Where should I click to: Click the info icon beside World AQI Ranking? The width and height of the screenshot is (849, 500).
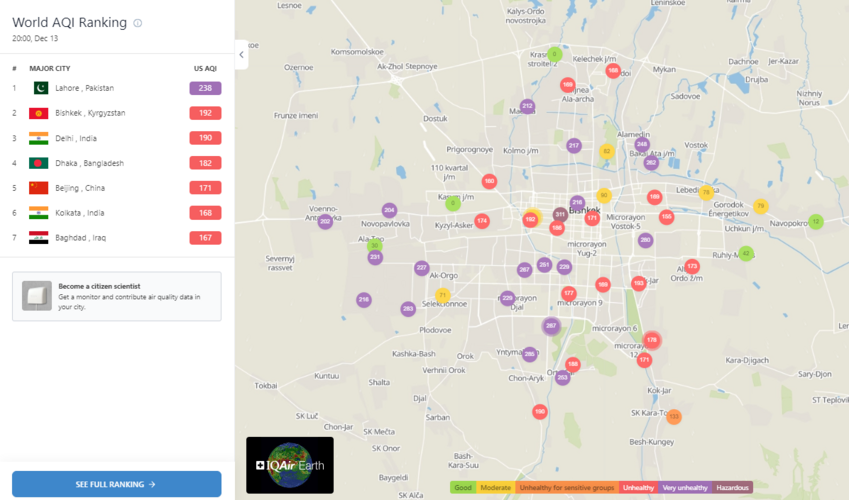[x=138, y=23]
